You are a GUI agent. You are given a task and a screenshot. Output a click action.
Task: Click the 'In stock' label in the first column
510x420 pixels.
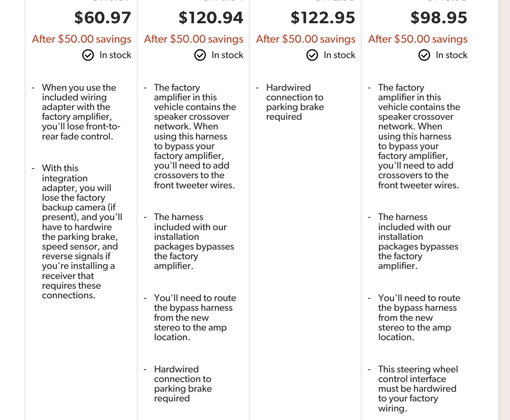coord(116,55)
